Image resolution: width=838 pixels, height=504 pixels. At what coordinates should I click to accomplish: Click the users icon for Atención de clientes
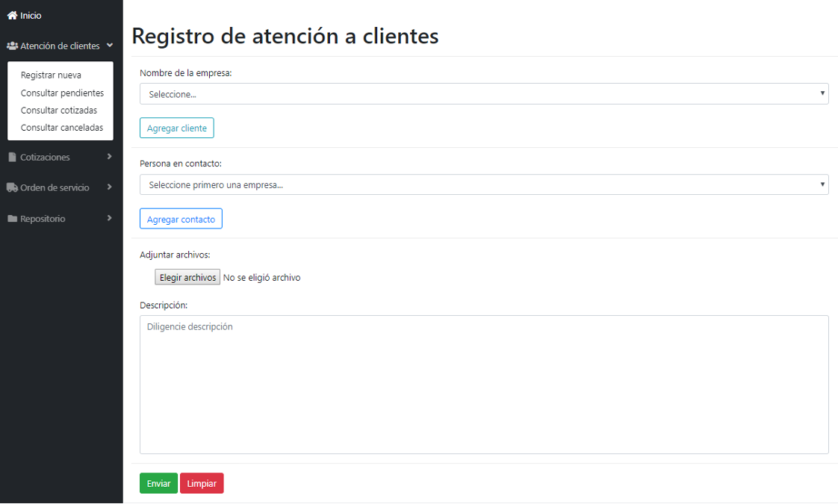[12, 46]
